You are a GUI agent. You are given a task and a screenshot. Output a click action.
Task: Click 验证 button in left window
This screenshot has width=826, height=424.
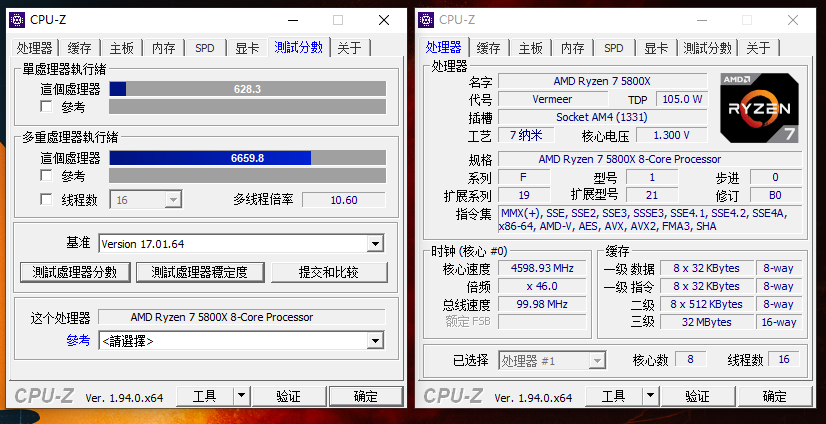(x=288, y=396)
